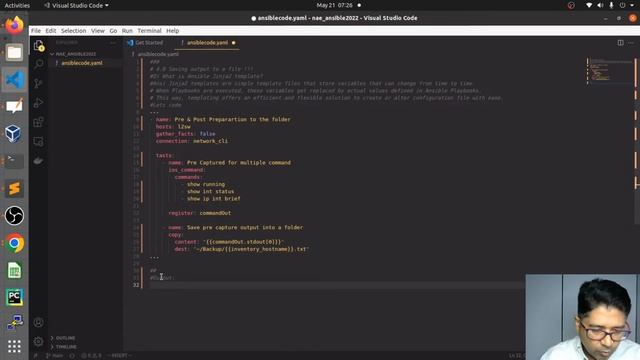This screenshot has height=360, width=640.
Task: Open Files manager from the dock
Action: [14, 53]
